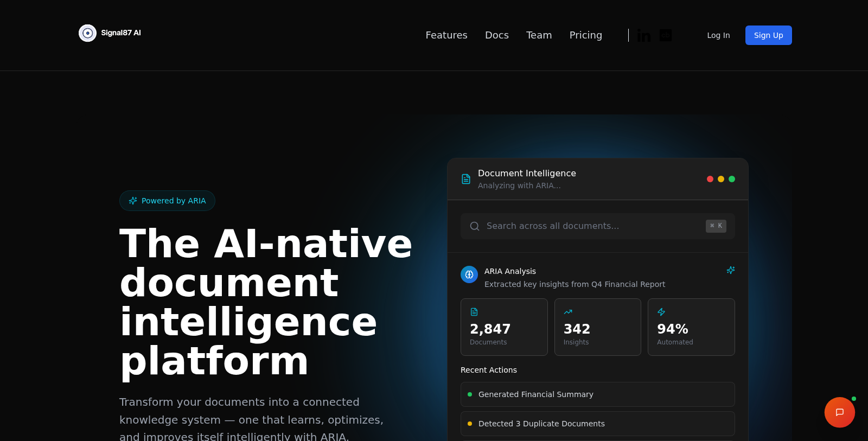Click the Signal87 AI logo icon
Viewport: 868px width, 441px height.
[x=87, y=33]
